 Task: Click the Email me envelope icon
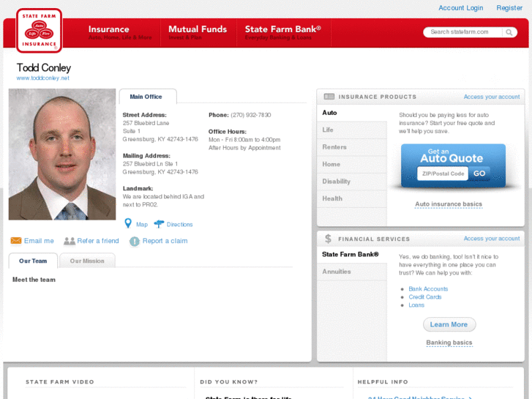pos(16,240)
